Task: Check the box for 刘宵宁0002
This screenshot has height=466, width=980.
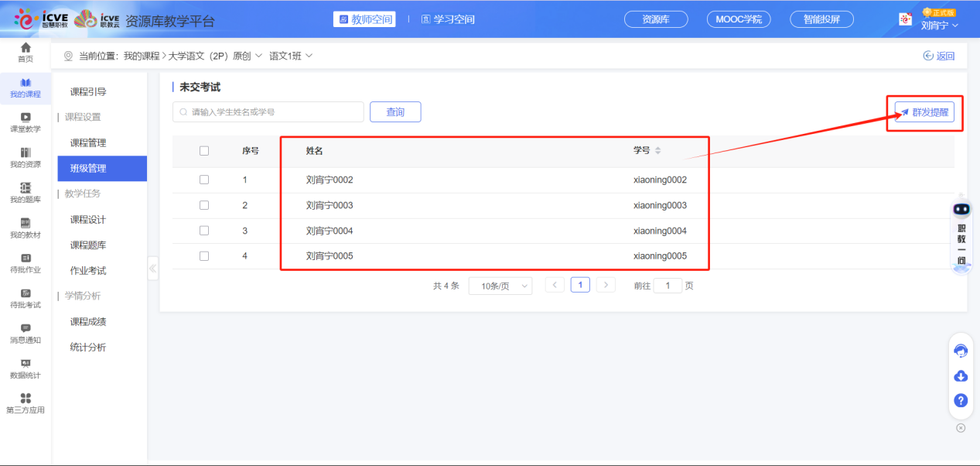Action: pyautogui.click(x=204, y=180)
